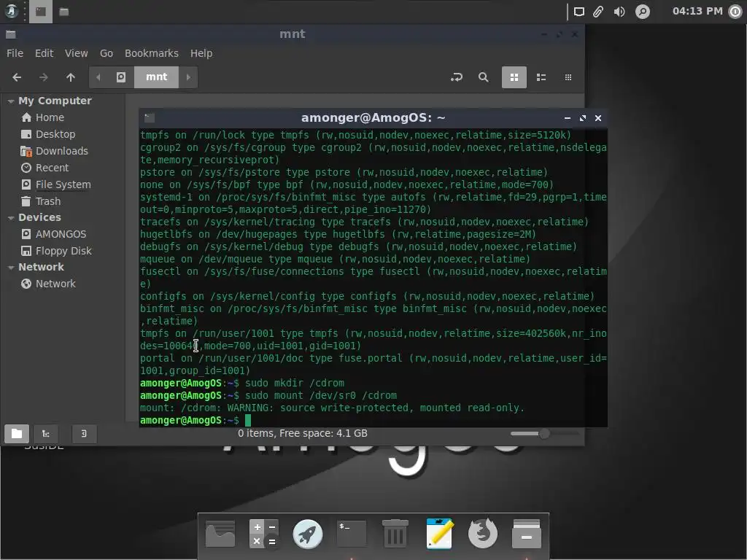Collapse the Devices section
The width and height of the screenshot is (747, 560).
pyautogui.click(x=10, y=217)
